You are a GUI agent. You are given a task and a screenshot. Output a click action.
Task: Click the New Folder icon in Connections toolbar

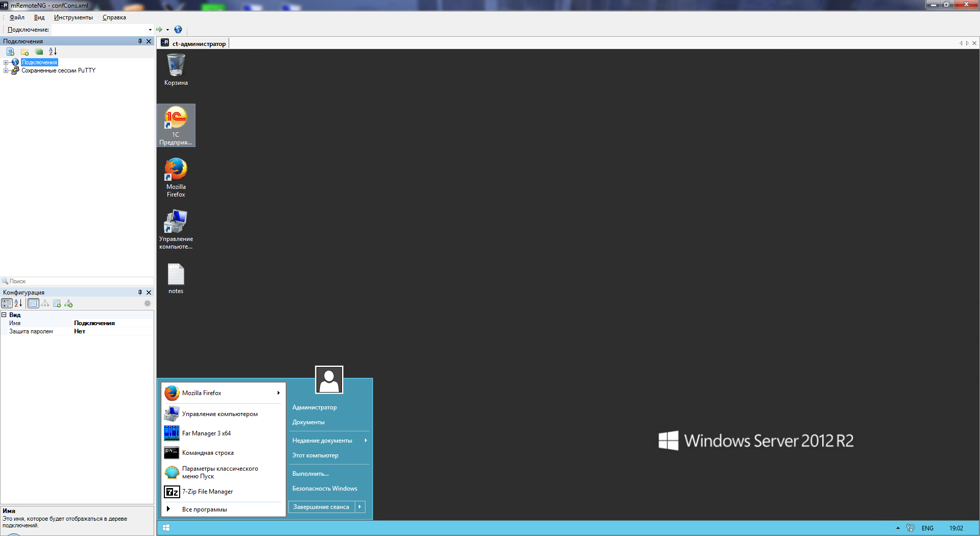click(24, 52)
